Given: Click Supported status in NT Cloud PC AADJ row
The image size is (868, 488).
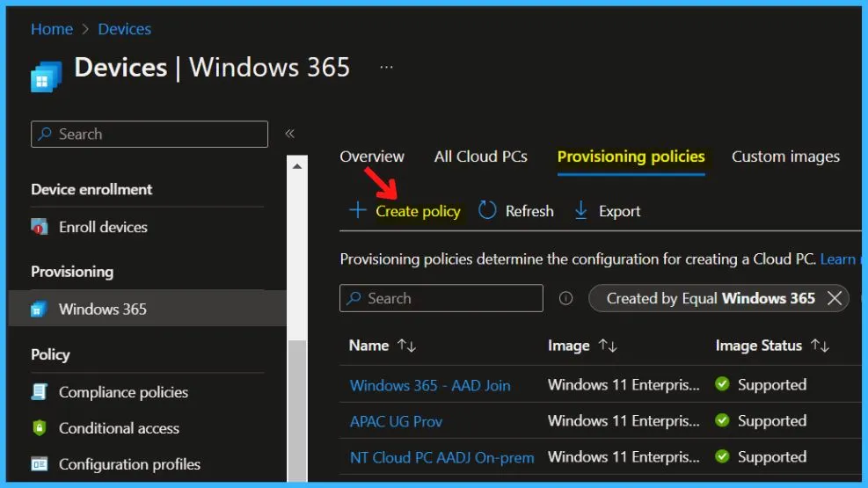Looking at the screenshot, I should click(771, 456).
